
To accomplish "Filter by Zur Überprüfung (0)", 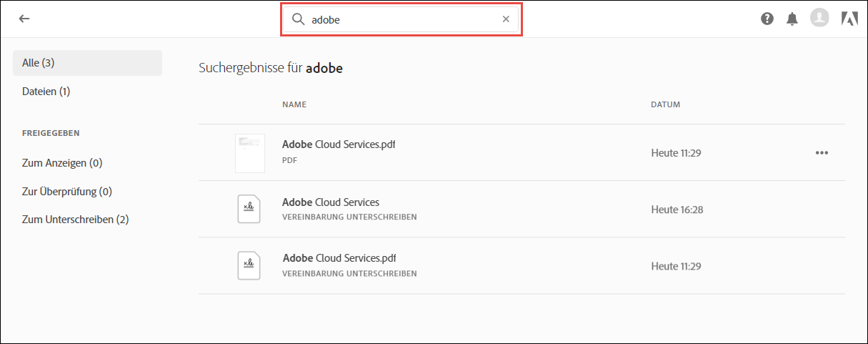I will 67,192.
